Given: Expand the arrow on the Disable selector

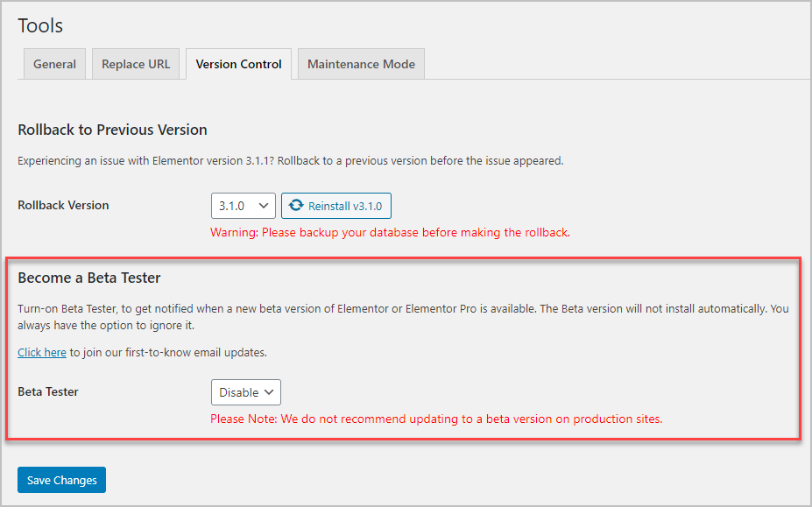Looking at the screenshot, I should (269, 391).
